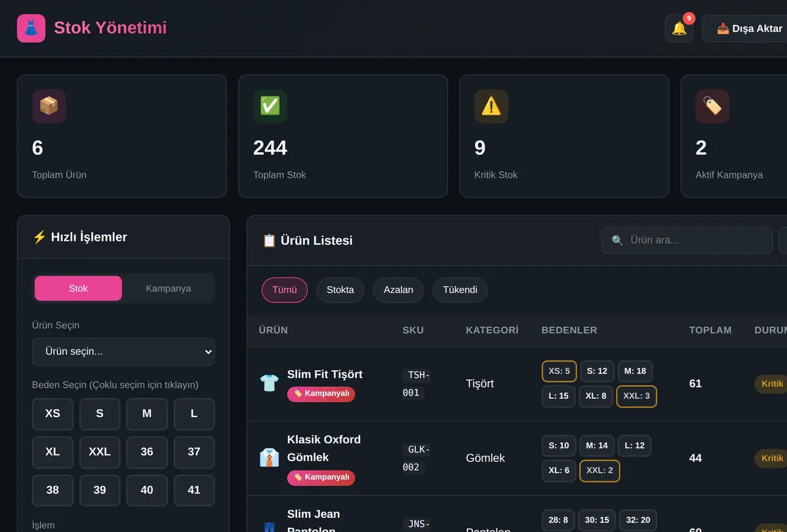Click the warning icon above Kritik Stok
The image size is (787, 532).
491,106
